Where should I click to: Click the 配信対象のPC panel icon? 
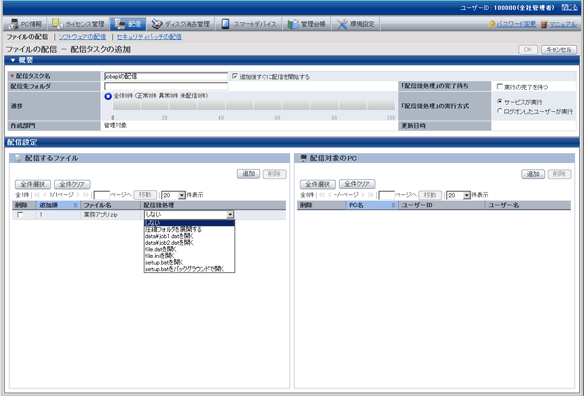(x=303, y=158)
